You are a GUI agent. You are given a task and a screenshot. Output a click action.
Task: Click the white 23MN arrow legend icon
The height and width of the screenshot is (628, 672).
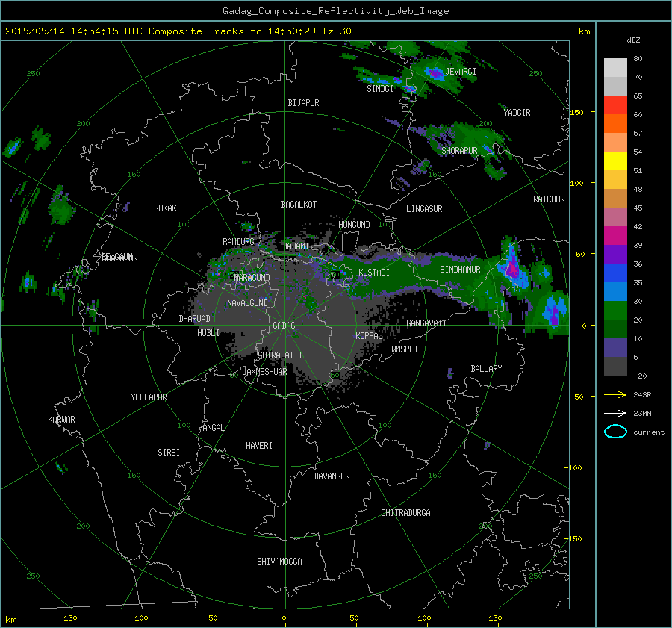coord(615,413)
